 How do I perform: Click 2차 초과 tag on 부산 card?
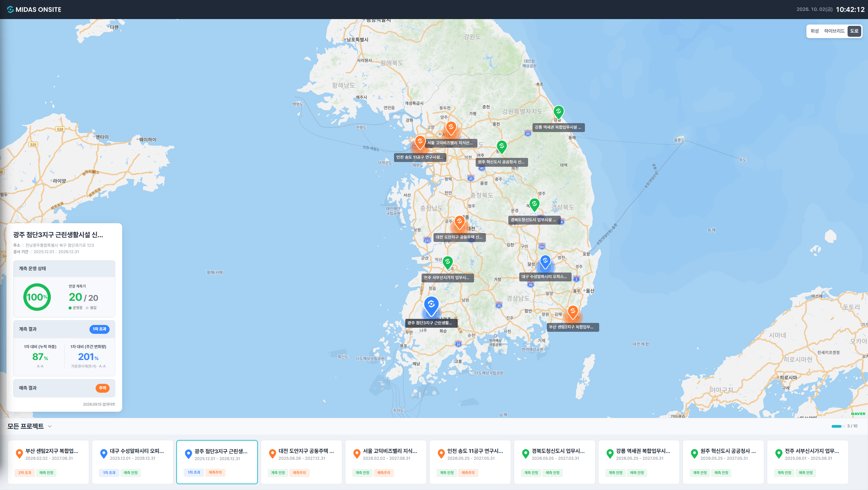click(25, 473)
